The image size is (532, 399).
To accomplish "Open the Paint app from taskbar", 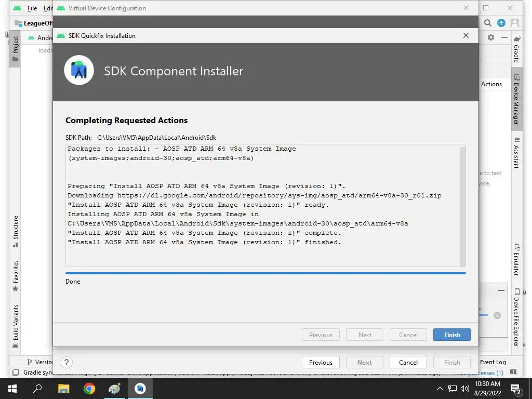I will click(114, 389).
